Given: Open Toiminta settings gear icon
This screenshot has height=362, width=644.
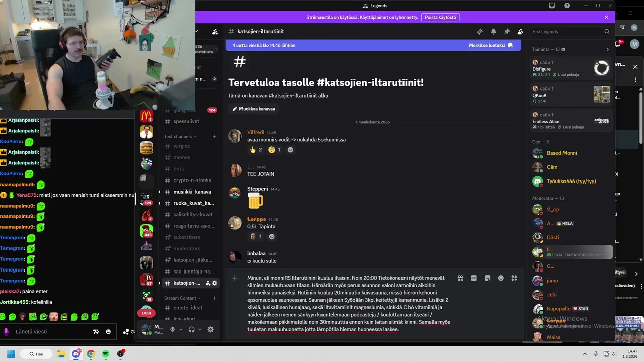Looking at the screenshot, I should click(563, 49).
